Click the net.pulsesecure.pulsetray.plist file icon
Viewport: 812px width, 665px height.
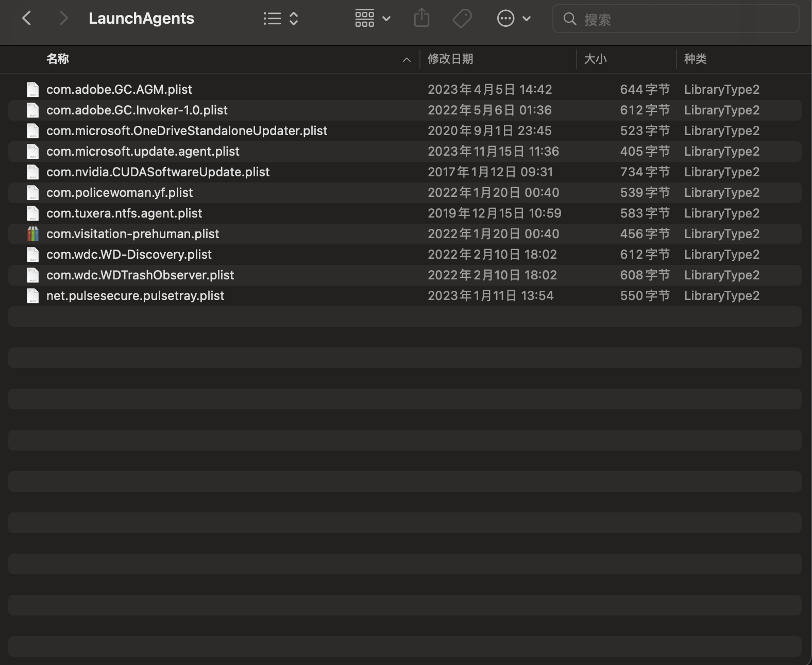pos(33,296)
